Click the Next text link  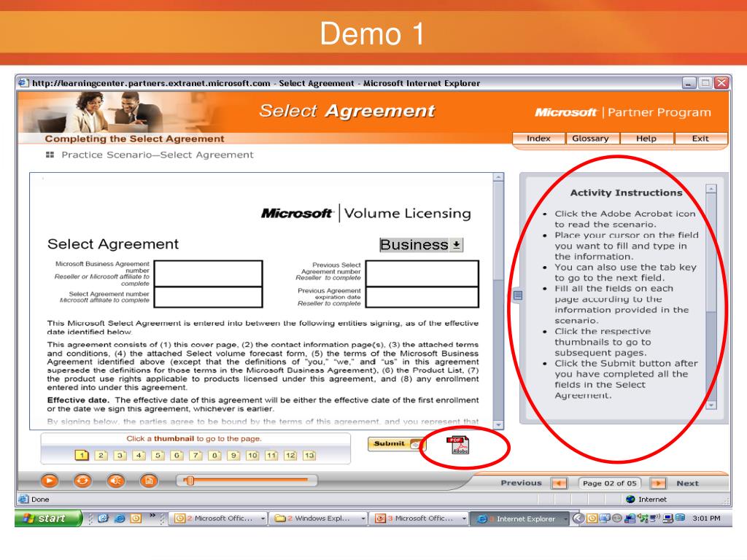point(687,483)
